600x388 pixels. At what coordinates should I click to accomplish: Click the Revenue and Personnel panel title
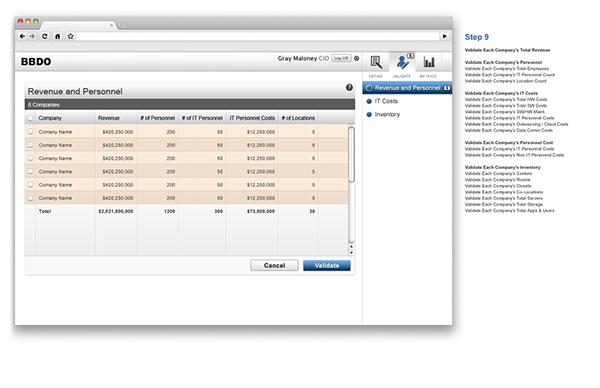point(75,91)
